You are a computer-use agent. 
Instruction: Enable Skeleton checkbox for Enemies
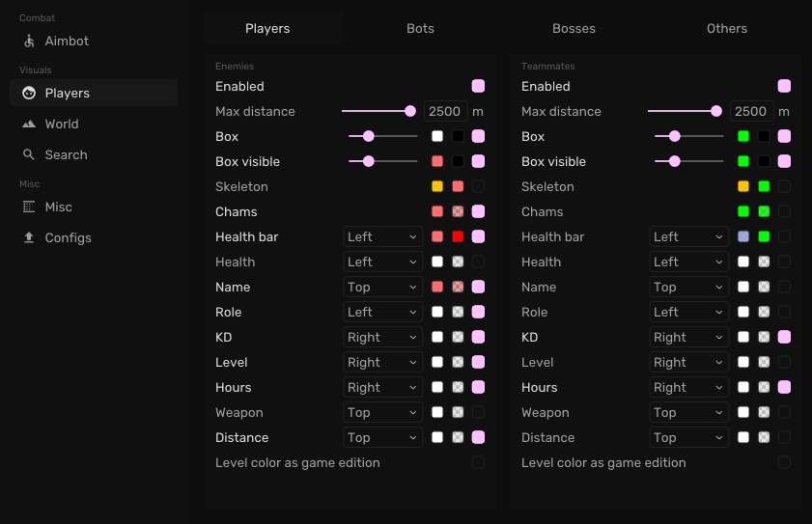(x=478, y=186)
